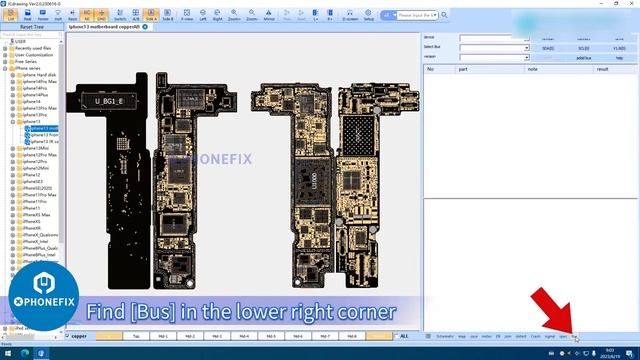This screenshot has height=360, width=640.
Task: Click the 'part' column header
Action: pos(490,69)
